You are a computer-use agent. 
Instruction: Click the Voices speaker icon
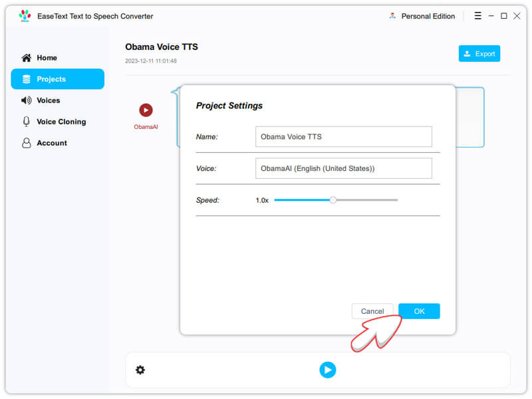point(27,100)
